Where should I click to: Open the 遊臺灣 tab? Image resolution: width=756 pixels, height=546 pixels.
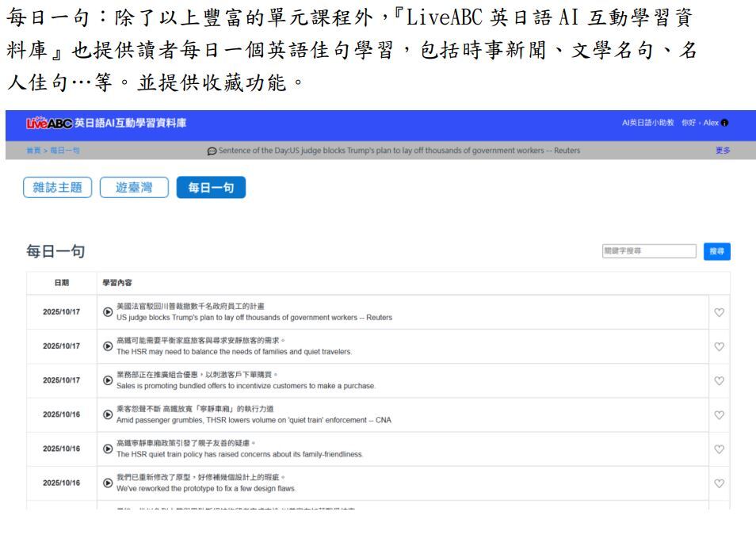coord(138,189)
